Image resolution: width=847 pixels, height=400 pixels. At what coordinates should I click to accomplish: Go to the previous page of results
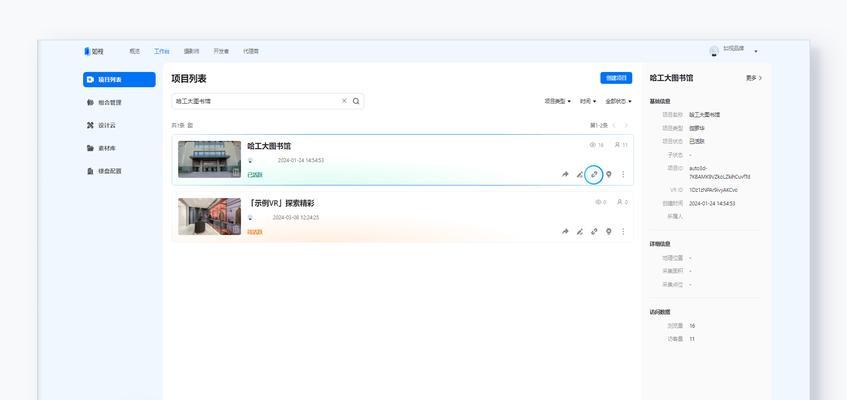614,125
